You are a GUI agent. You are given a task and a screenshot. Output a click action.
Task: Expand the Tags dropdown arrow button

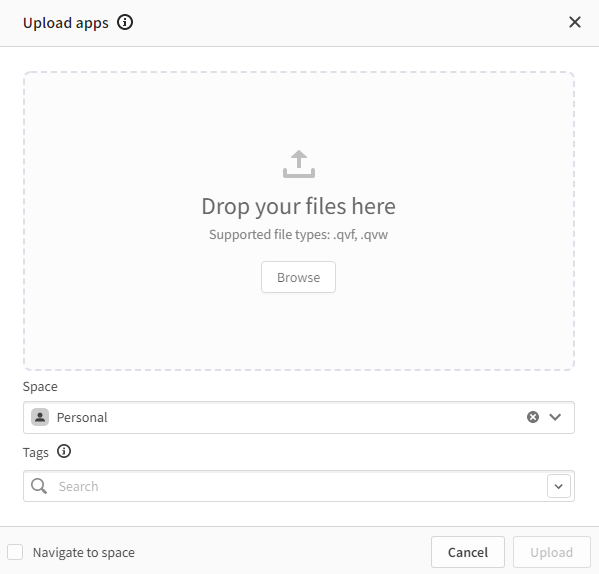(x=559, y=486)
